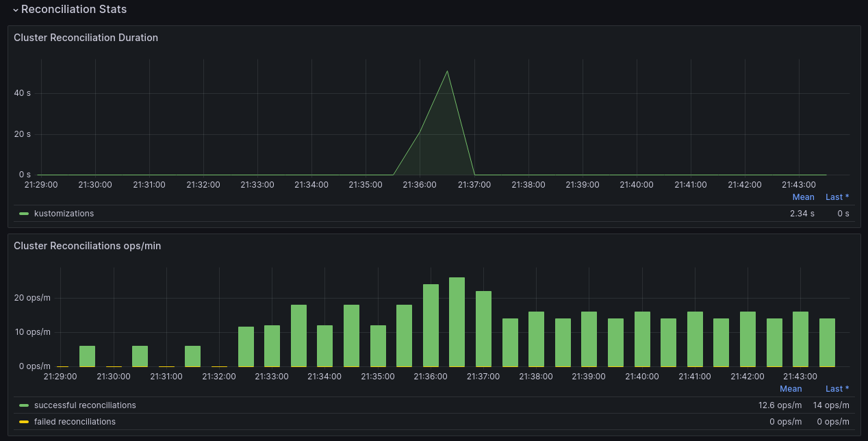Image resolution: width=868 pixels, height=441 pixels.
Task: Sort duration legend by the Mean column
Action: (803, 197)
